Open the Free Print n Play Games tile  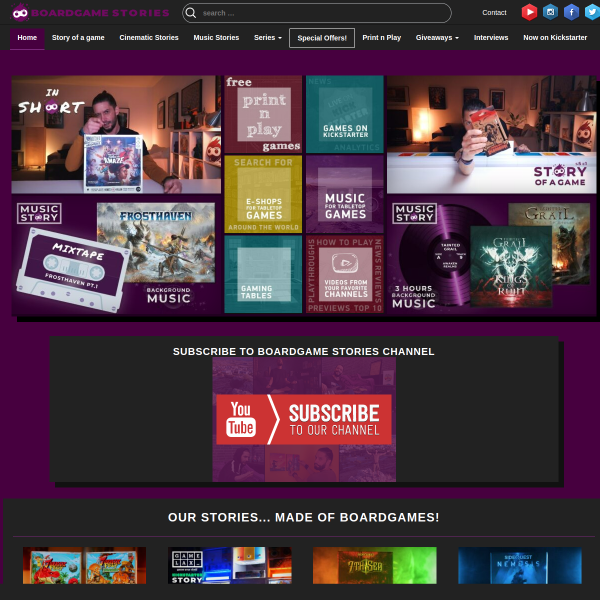pos(263,113)
